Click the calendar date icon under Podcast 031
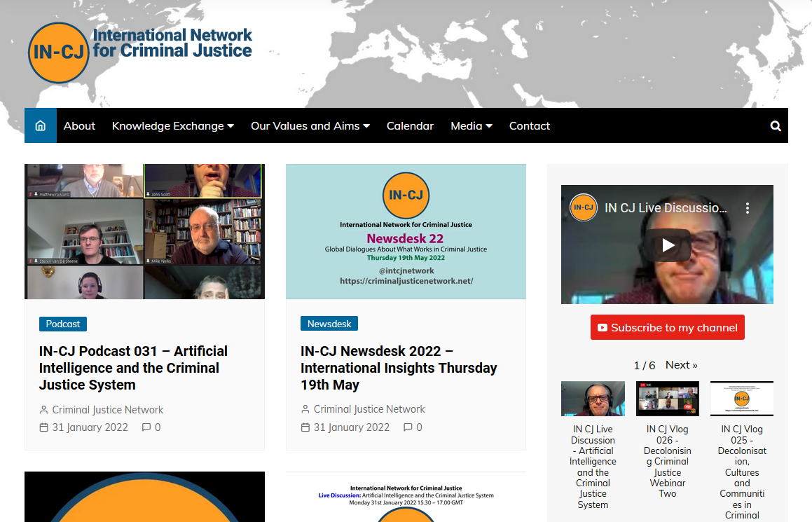The height and width of the screenshot is (522, 812). [x=44, y=427]
